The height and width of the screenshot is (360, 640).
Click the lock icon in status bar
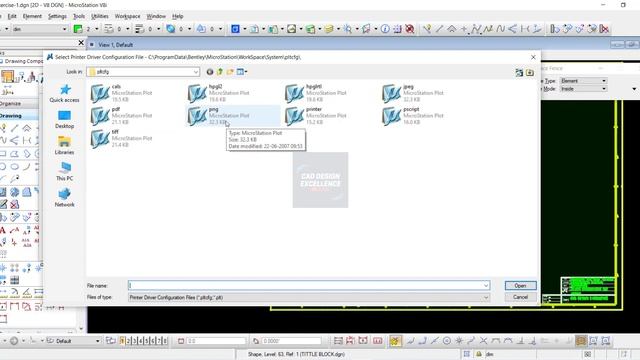pyautogui.click(x=479, y=354)
